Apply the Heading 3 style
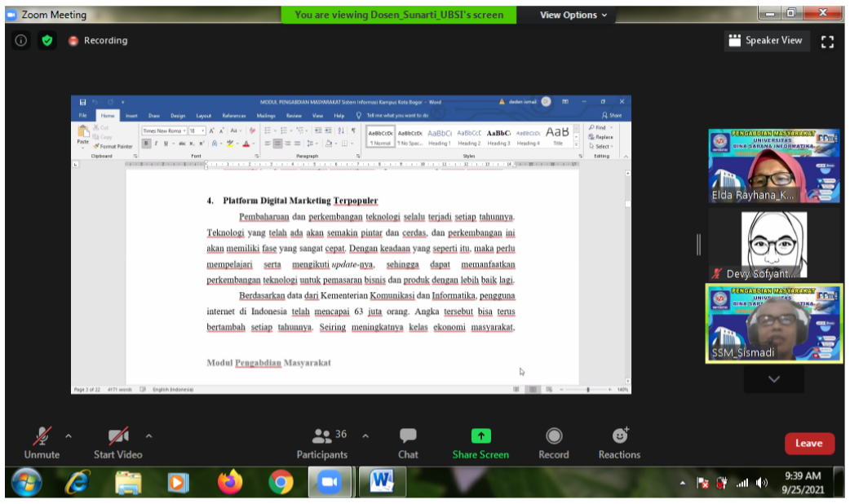 (498, 137)
